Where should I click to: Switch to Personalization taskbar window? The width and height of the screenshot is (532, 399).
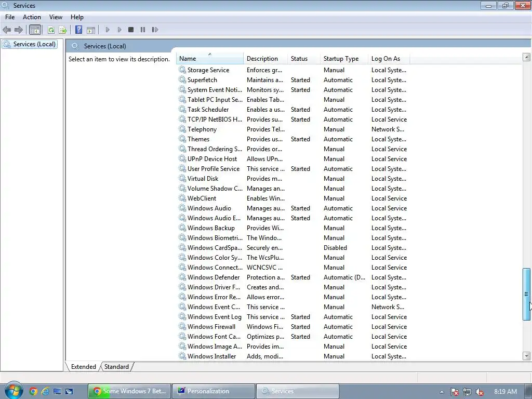pos(214,391)
